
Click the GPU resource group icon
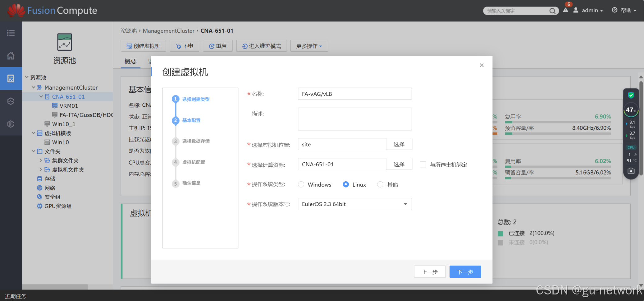39,206
